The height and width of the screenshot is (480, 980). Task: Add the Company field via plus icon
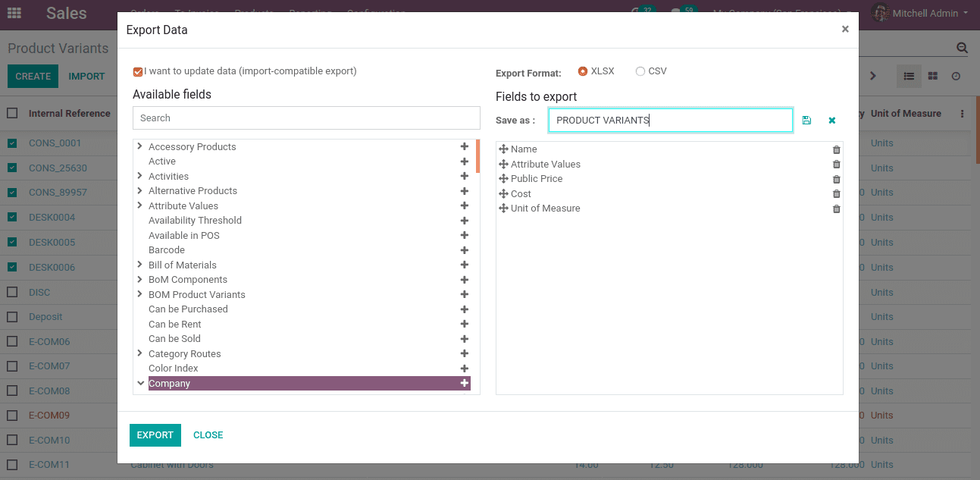click(465, 384)
